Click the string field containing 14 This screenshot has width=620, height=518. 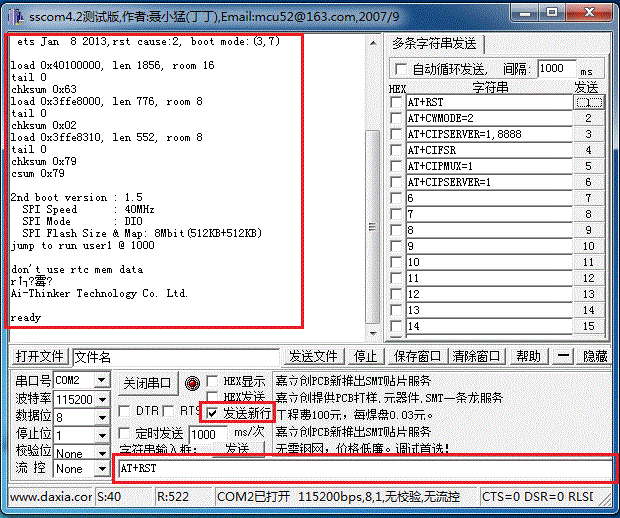489,326
